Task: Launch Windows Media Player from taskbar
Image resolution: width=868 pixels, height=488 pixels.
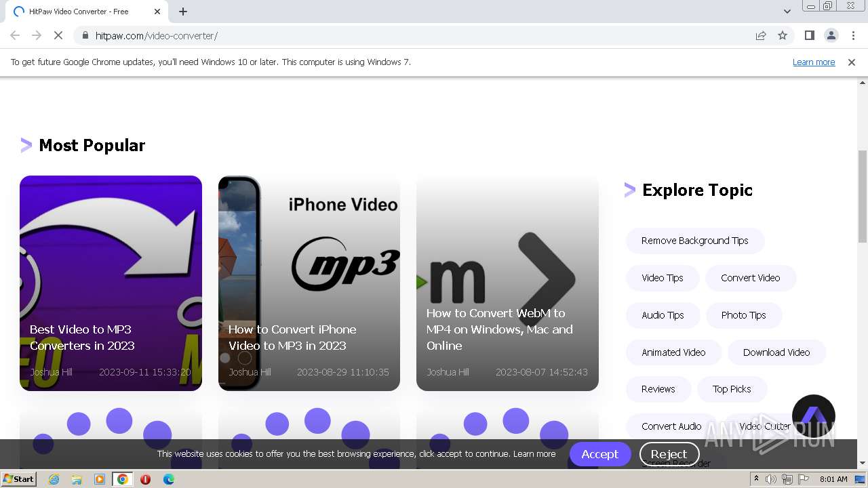Action: click(x=100, y=479)
